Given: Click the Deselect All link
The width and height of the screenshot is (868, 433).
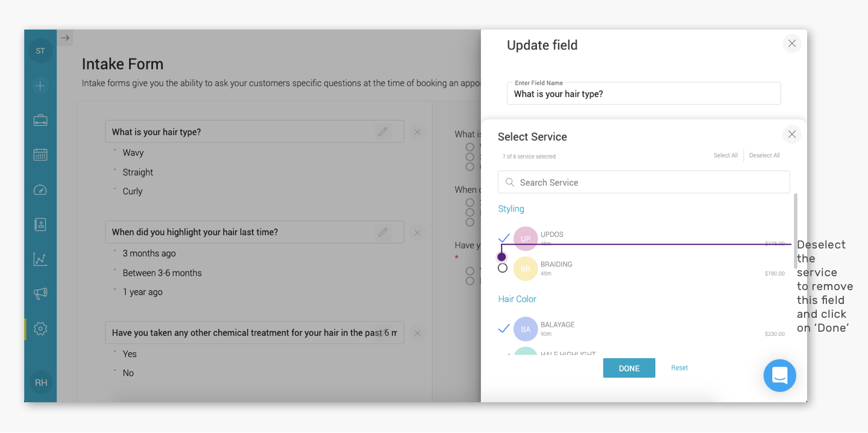Looking at the screenshot, I should coord(764,156).
